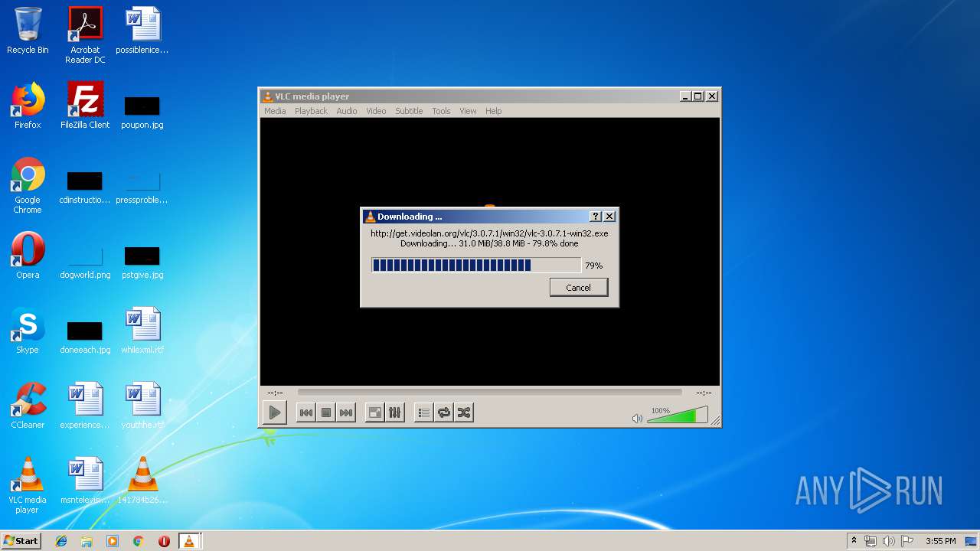
Task: Click the VLC download URL text
Action: pos(489,233)
